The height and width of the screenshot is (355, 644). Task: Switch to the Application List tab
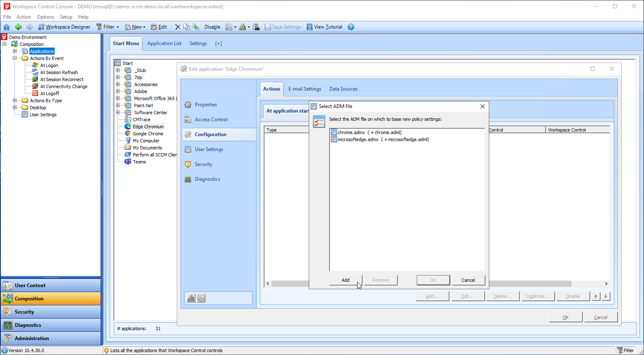(x=164, y=43)
